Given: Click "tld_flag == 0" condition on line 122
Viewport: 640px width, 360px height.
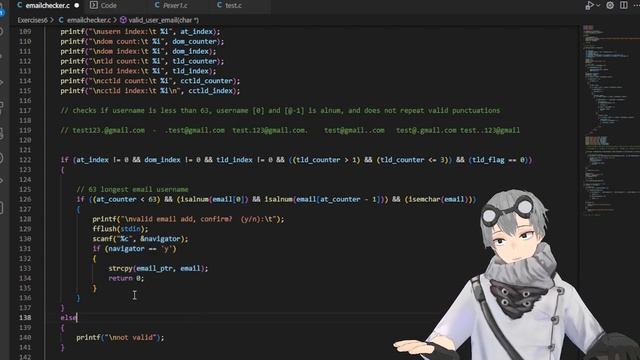Looking at the screenshot, I should (498, 160).
